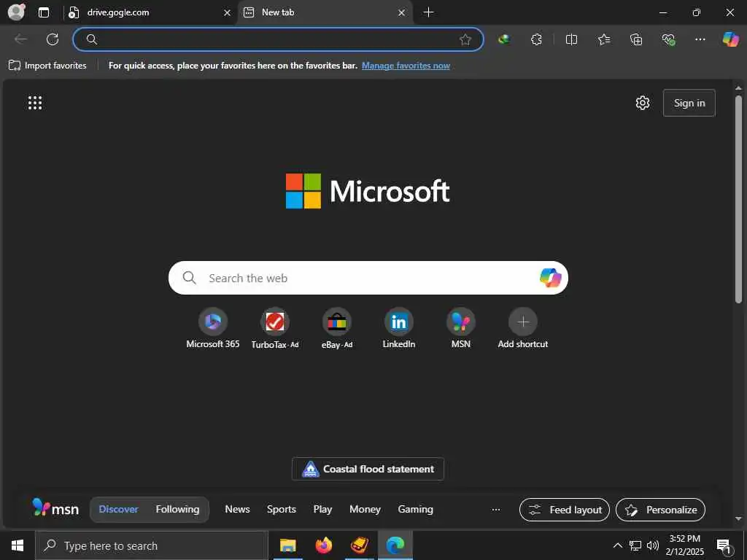Add this page to favorites star

(465, 39)
